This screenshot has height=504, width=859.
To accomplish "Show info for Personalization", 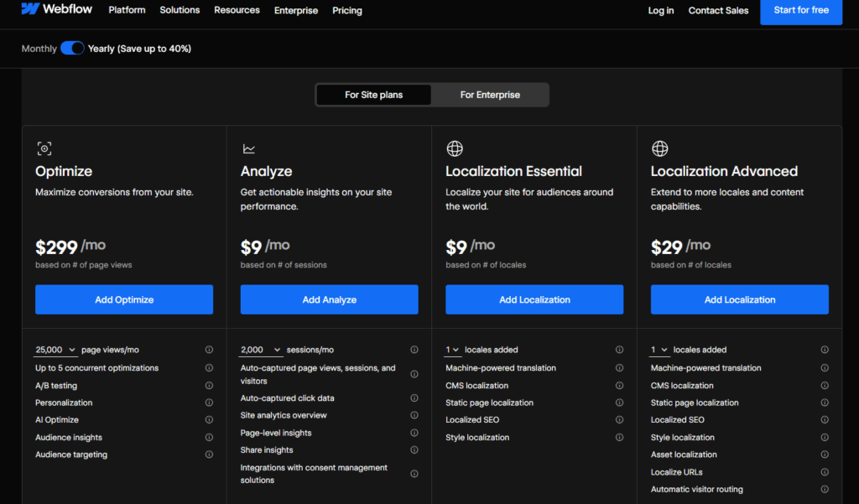I will point(209,403).
